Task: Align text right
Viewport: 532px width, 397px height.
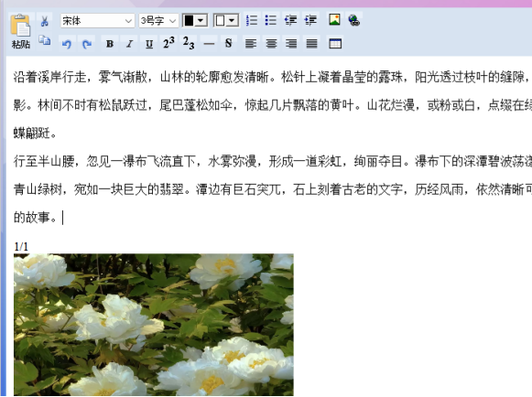Action: tap(291, 43)
